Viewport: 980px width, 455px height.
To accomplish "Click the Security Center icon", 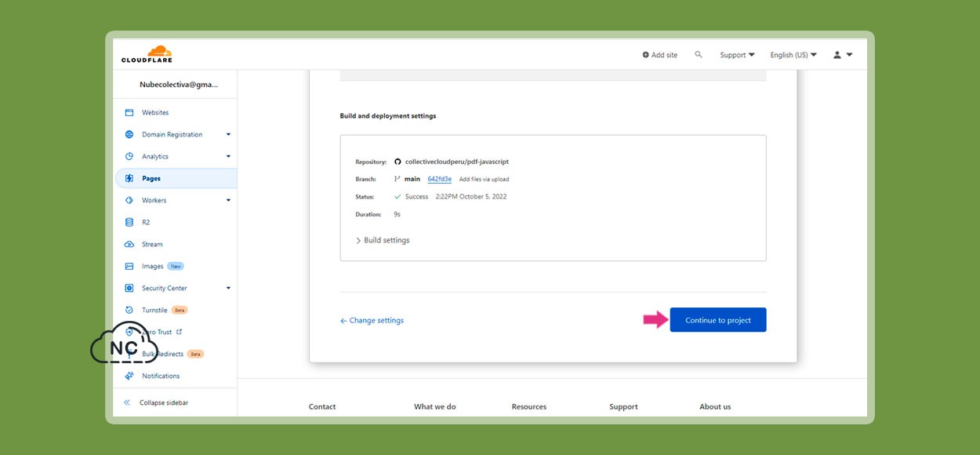I will pos(129,289).
